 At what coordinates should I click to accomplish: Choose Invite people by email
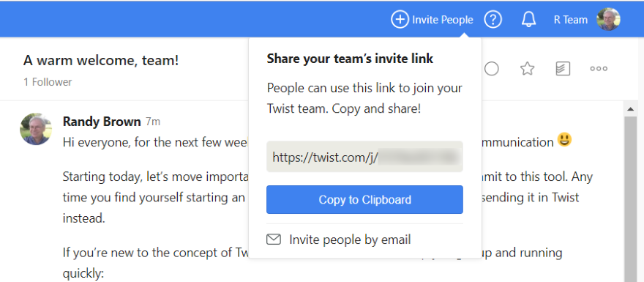click(350, 240)
